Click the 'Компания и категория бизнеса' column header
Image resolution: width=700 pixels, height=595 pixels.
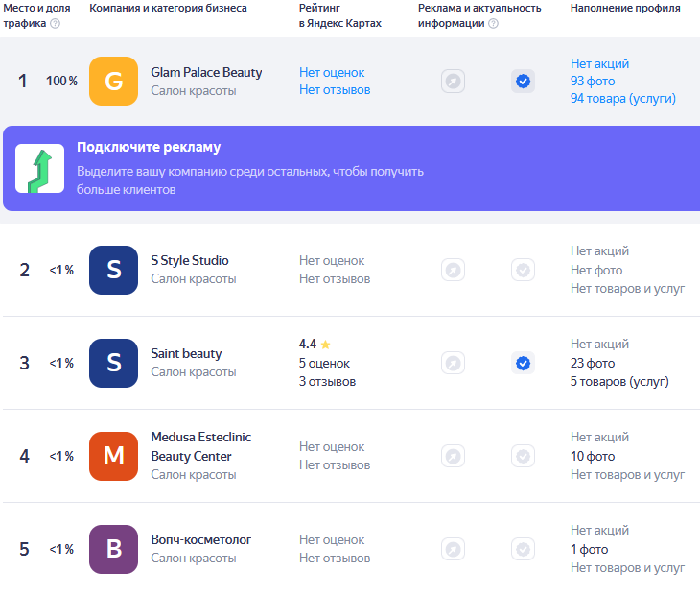pyautogui.click(x=168, y=8)
